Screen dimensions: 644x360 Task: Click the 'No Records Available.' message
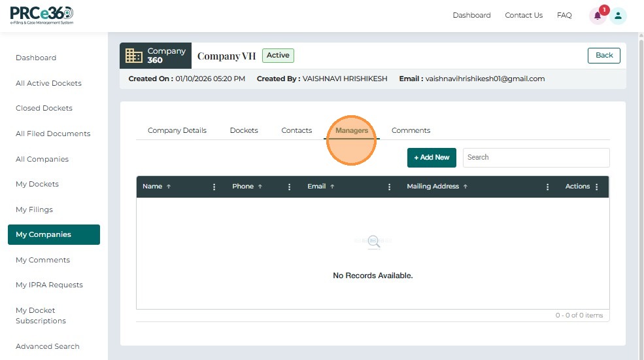pos(373,276)
